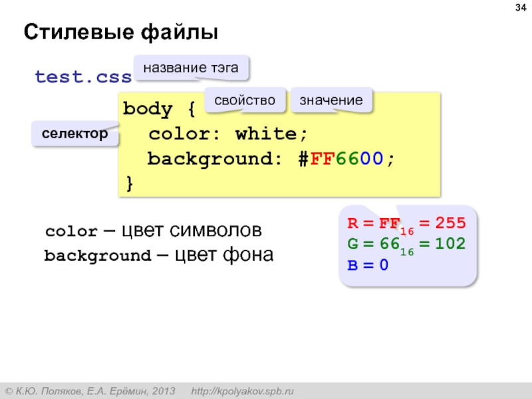The height and width of the screenshot is (399, 532).
Task: Click the blue '00' in the hex code
Action: click(x=372, y=158)
